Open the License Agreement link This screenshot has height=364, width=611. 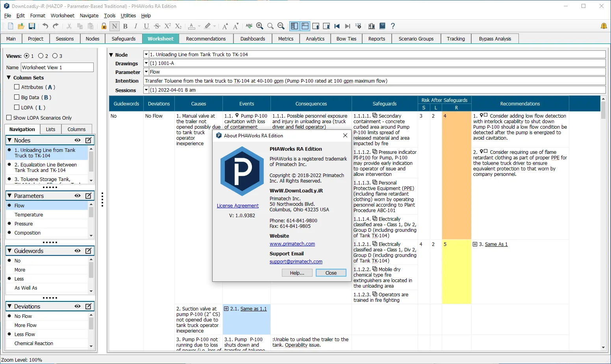[238, 206]
